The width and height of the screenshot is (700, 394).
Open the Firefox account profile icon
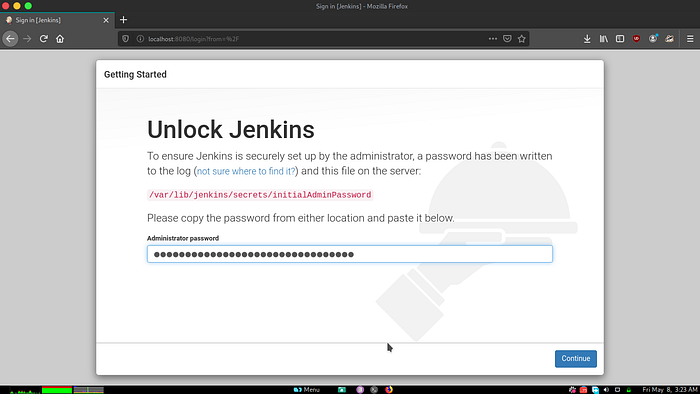(653, 39)
